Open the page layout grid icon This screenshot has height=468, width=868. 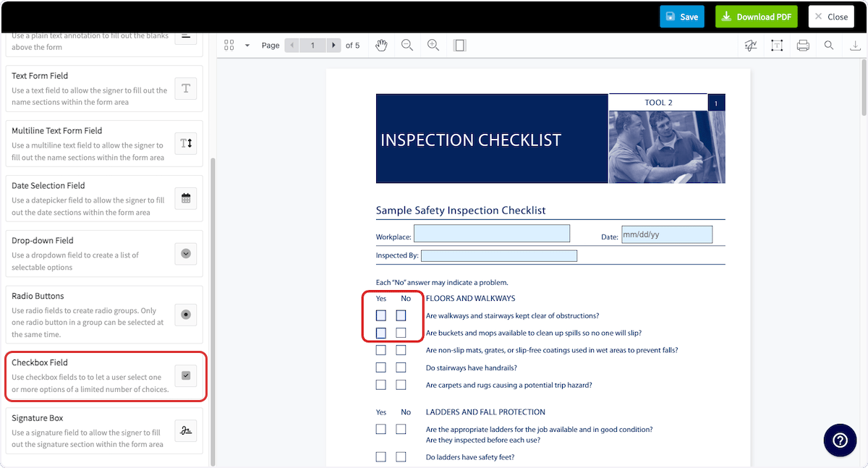coord(229,46)
